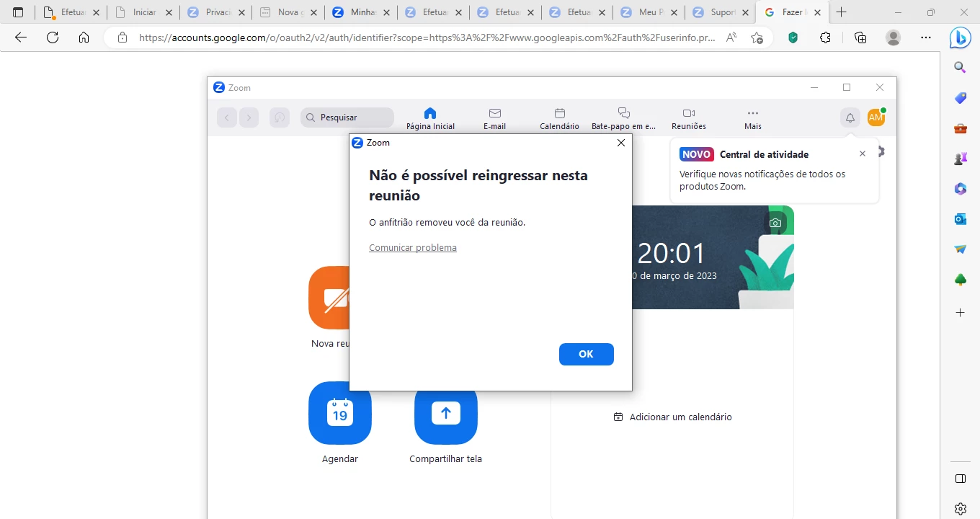Close the Fazer browser tab

coord(817,12)
